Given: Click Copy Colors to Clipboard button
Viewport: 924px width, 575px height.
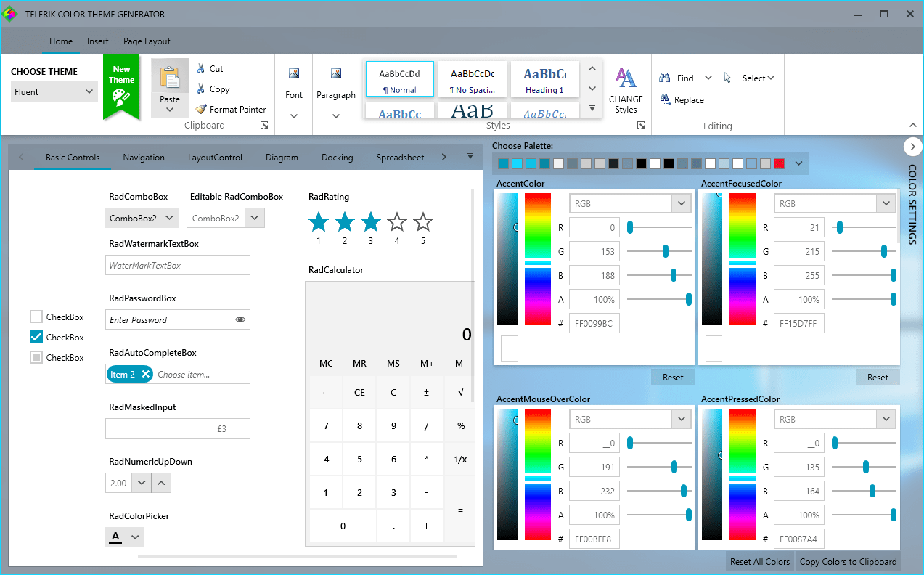Looking at the screenshot, I should (848, 561).
